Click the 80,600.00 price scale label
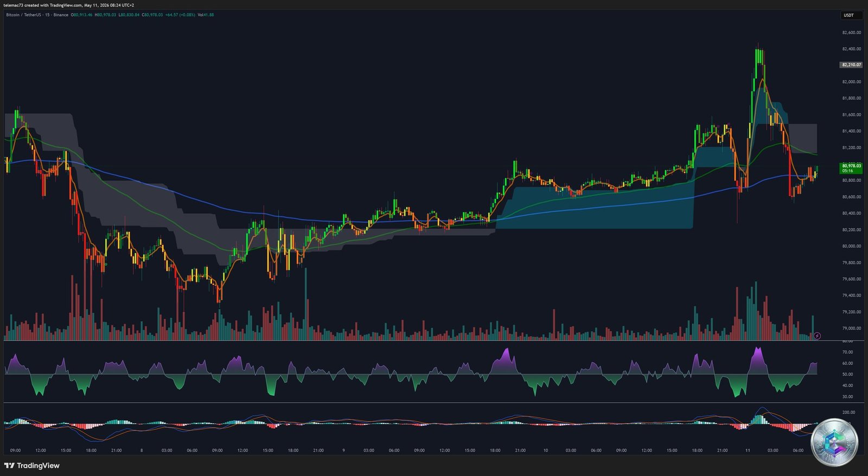 pos(851,197)
